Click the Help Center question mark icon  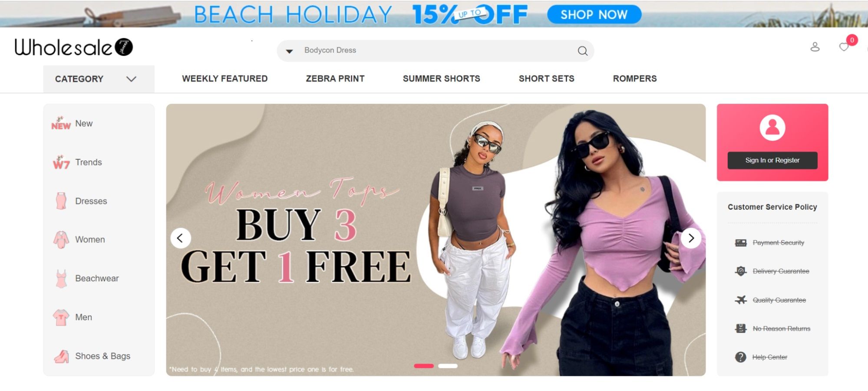(740, 357)
